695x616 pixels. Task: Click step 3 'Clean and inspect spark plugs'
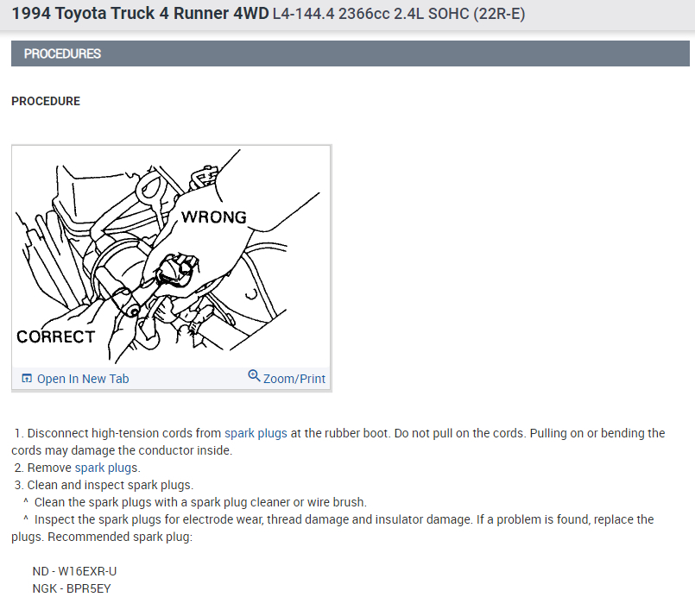coord(110,485)
